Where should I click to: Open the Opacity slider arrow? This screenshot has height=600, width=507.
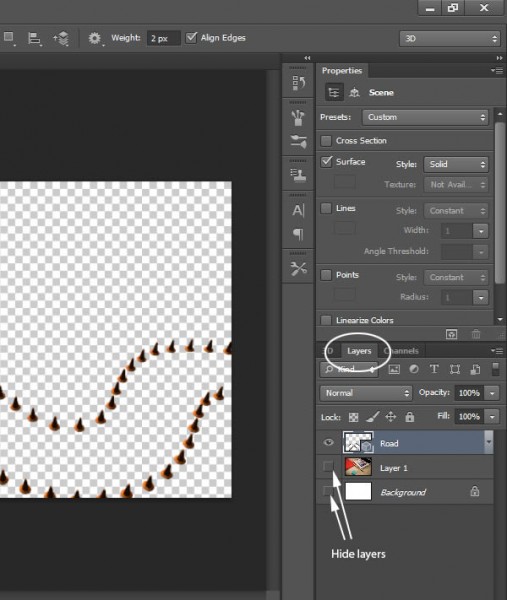click(x=492, y=393)
